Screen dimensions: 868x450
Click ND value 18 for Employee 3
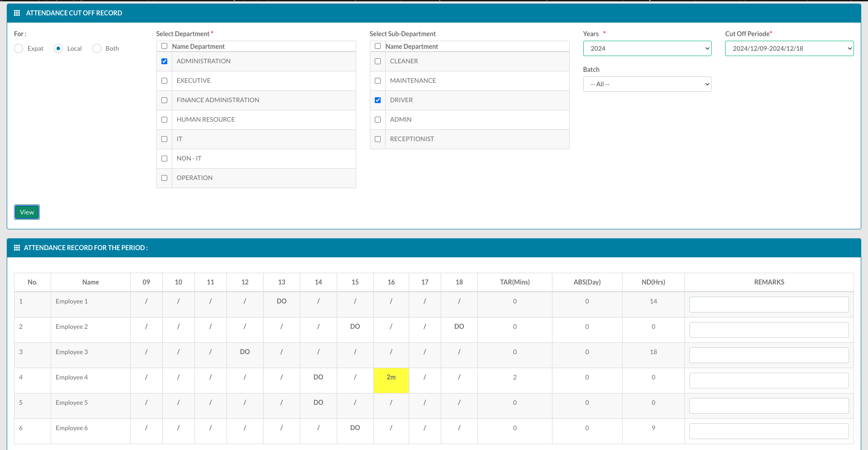[653, 352]
